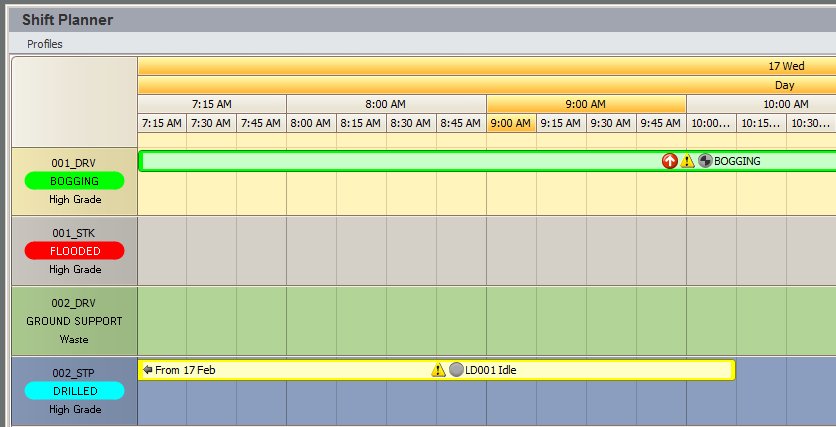
Task: Click the 7:30 AM column header
Action: [x=211, y=123]
